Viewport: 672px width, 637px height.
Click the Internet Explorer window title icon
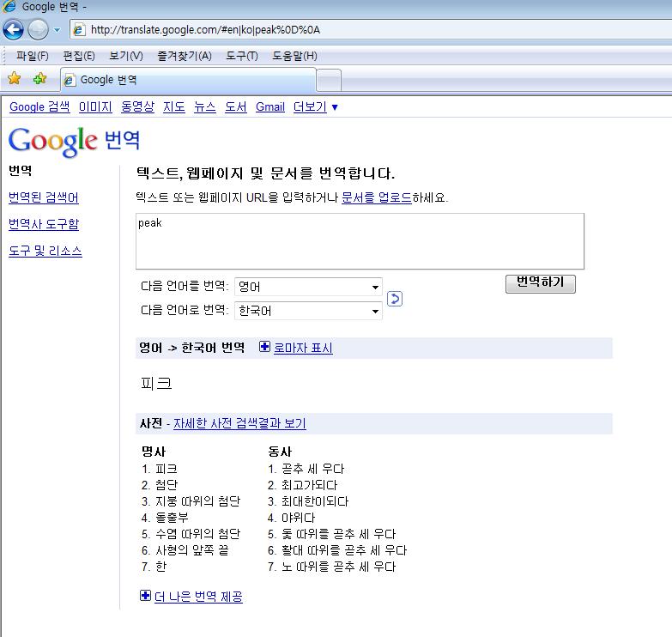click(x=9, y=6)
